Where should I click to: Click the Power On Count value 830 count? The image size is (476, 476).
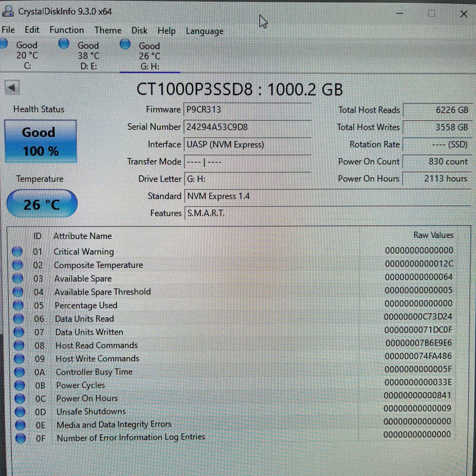[x=437, y=162]
